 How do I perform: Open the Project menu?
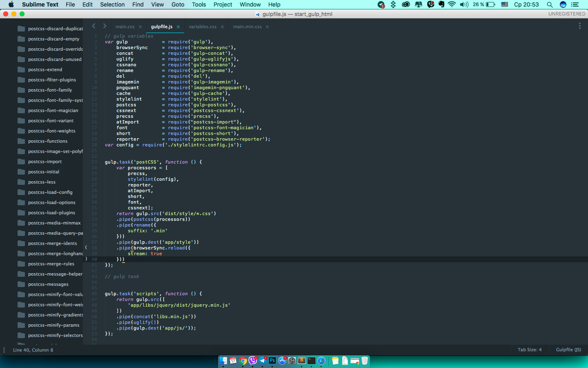click(x=223, y=4)
